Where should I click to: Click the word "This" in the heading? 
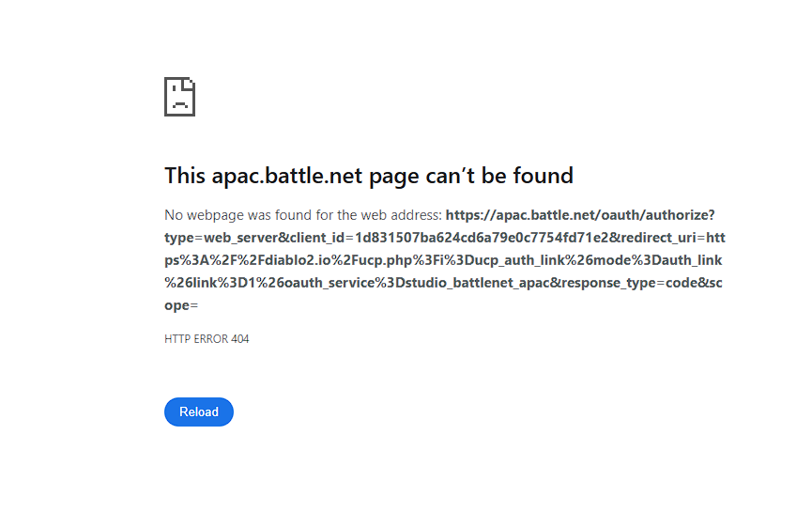[x=185, y=176]
